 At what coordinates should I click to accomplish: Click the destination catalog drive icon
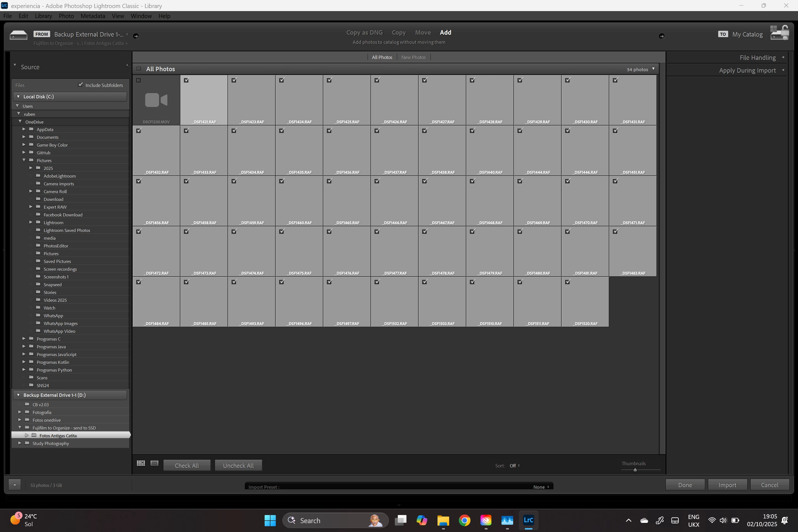pyautogui.click(x=779, y=33)
